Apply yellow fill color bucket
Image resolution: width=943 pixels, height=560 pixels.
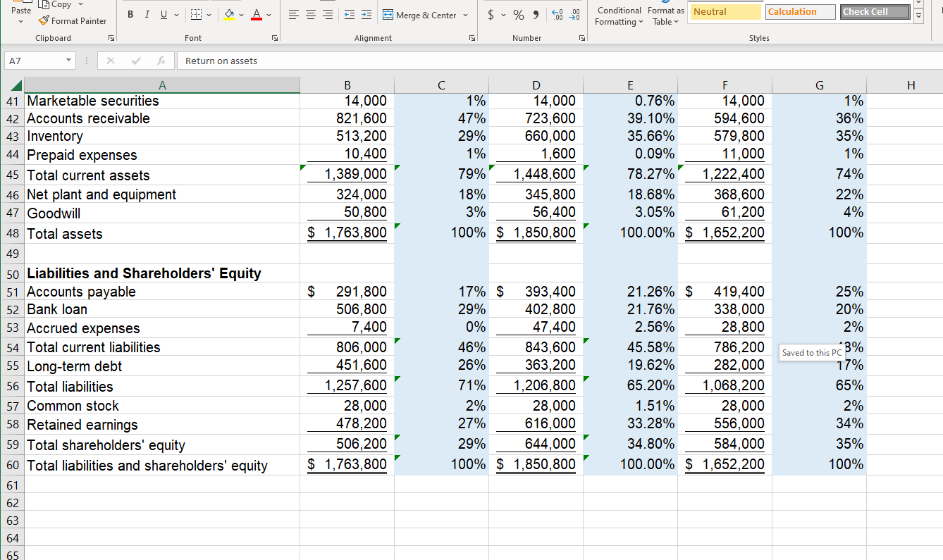point(230,15)
